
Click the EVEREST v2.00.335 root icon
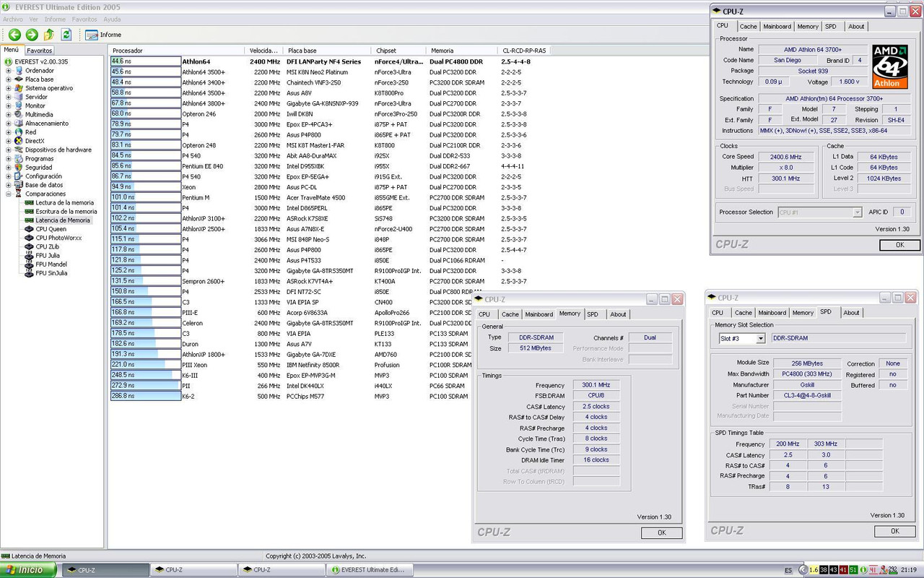pyautogui.click(x=9, y=62)
